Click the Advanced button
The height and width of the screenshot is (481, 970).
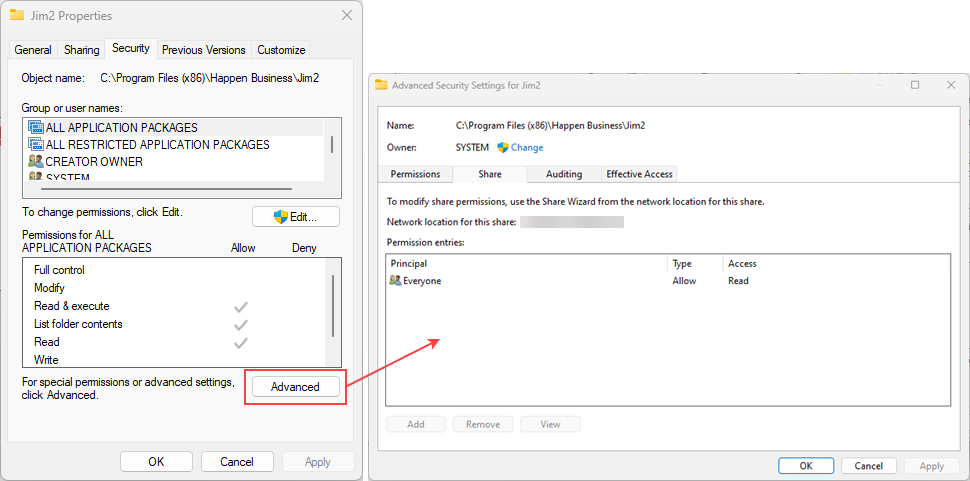295,387
